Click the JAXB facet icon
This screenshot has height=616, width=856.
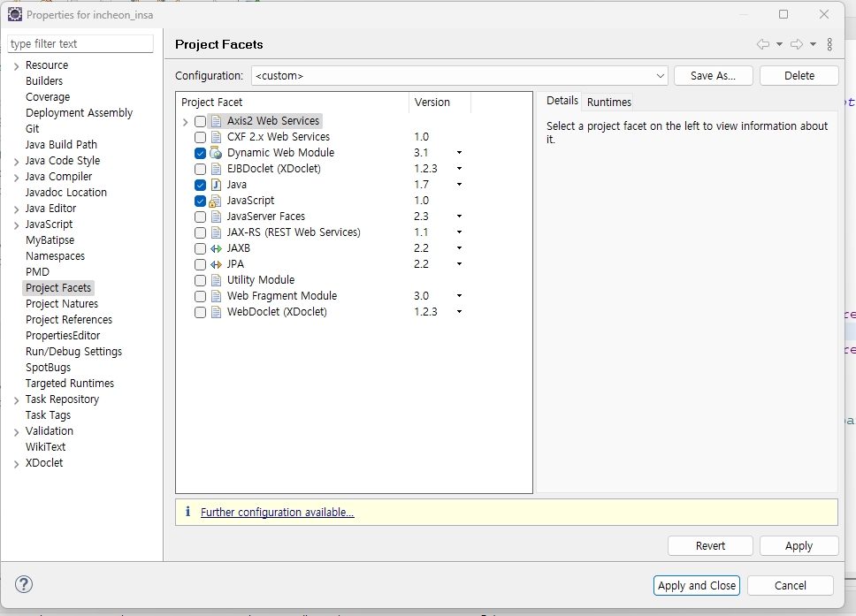click(x=216, y=248)
